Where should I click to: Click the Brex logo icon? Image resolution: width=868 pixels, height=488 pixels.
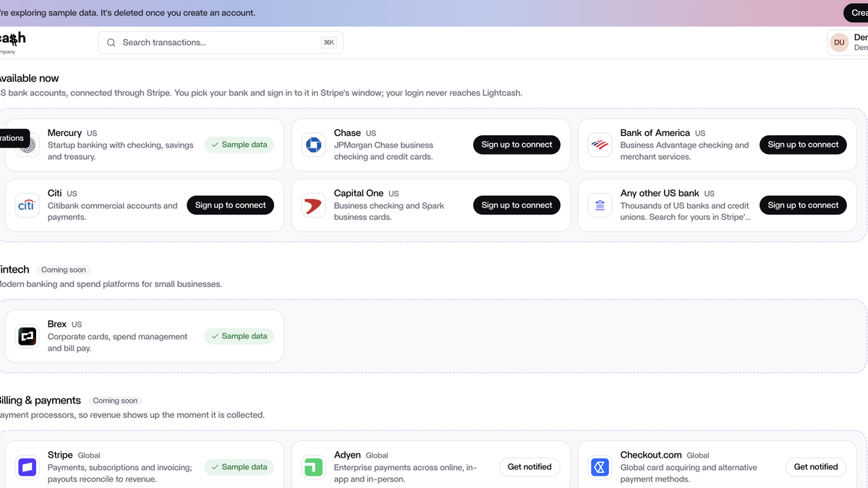tap(27, 336)
